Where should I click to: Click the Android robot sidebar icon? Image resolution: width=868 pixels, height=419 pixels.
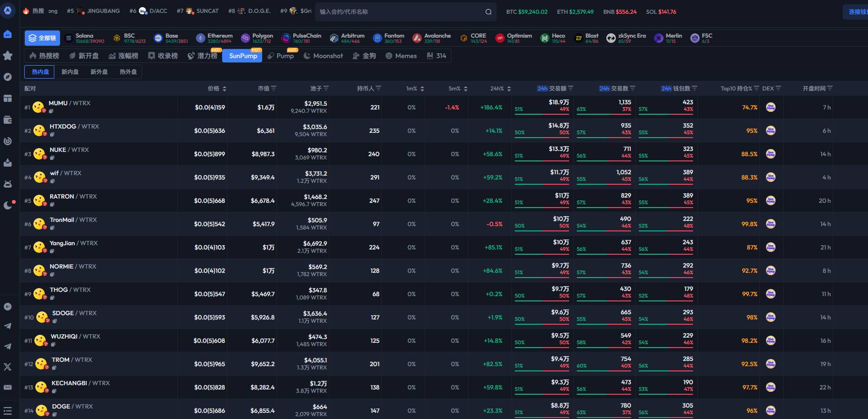8,184
